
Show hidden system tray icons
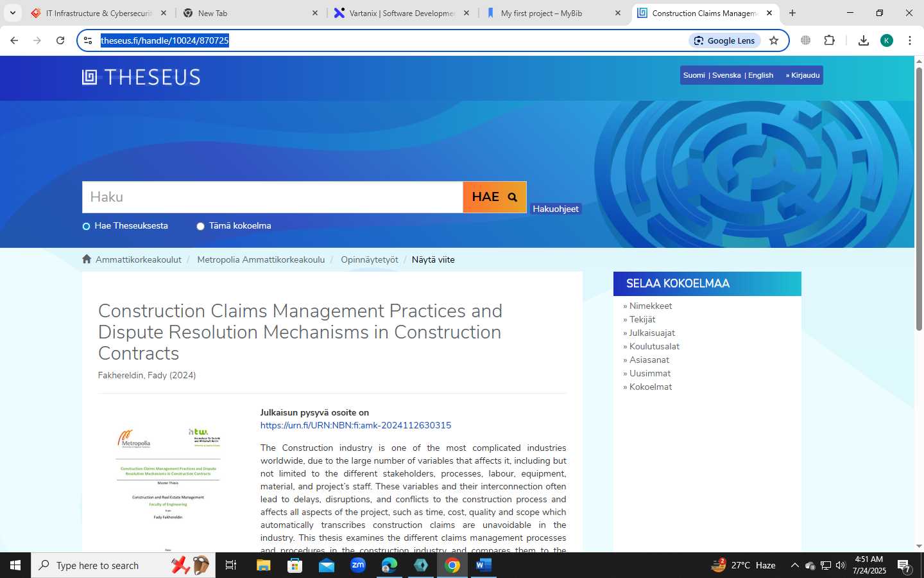tap(794, 565)
